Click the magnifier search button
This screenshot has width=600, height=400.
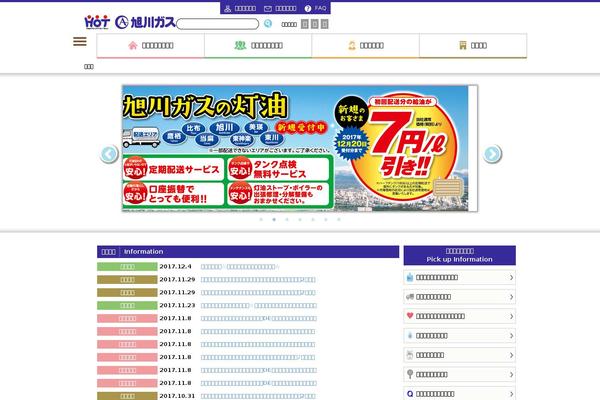click(x=268, y=24)
